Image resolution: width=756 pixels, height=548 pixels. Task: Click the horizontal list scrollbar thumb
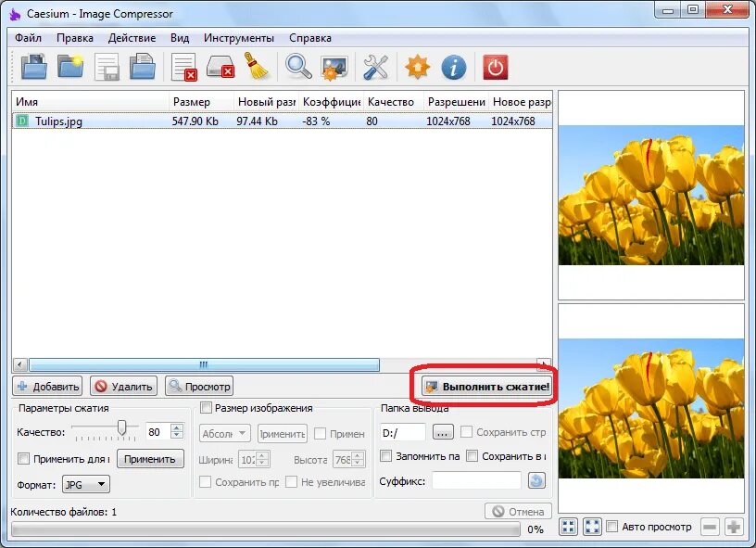pyautogui.click(x=204, y=364)
